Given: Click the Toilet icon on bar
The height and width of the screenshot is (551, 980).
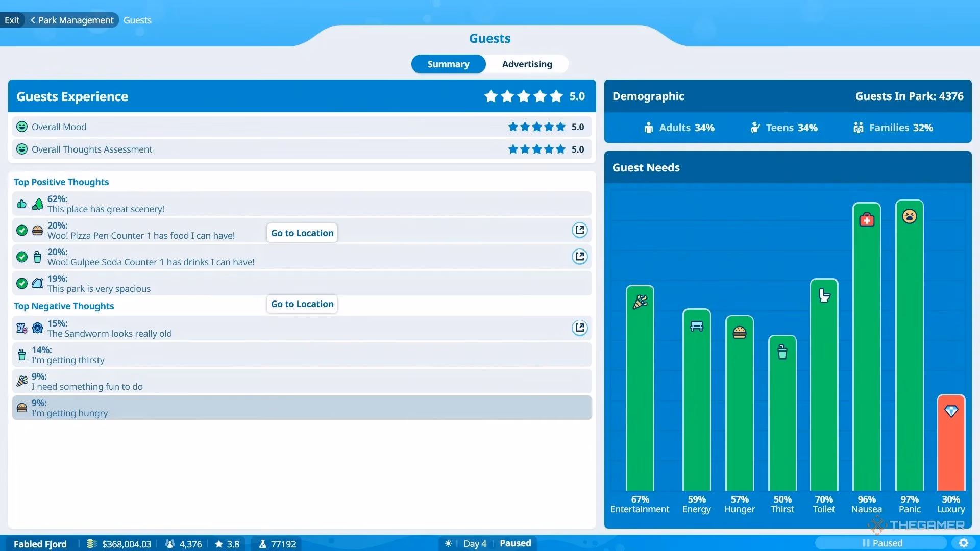Looking at the screenshot, I should 824,295.
